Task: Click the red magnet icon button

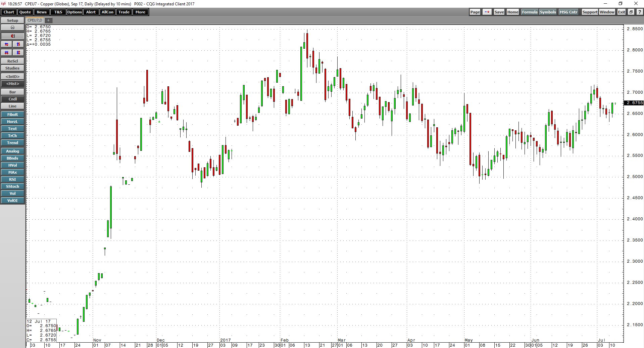Action: pos(12,36)
